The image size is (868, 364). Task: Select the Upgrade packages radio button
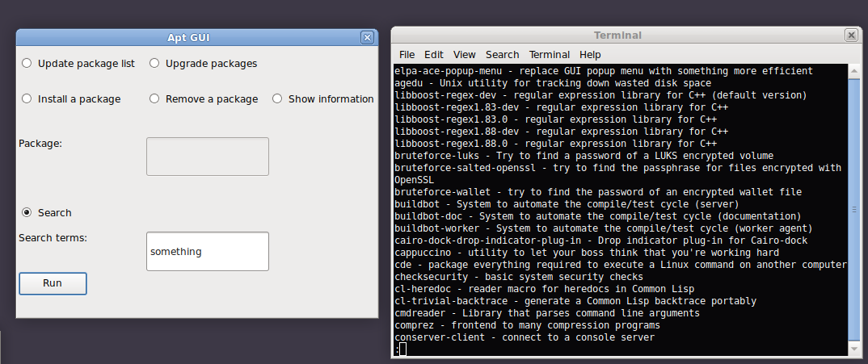click(154, 63)
